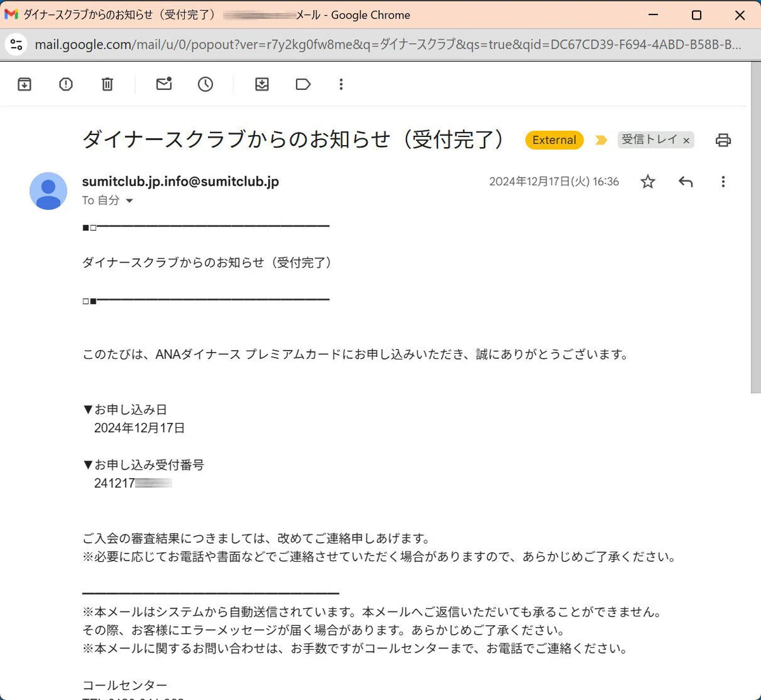Expand recipient details arrow next to To 自分
Viewport: 761px width, 700px height.
129,201
